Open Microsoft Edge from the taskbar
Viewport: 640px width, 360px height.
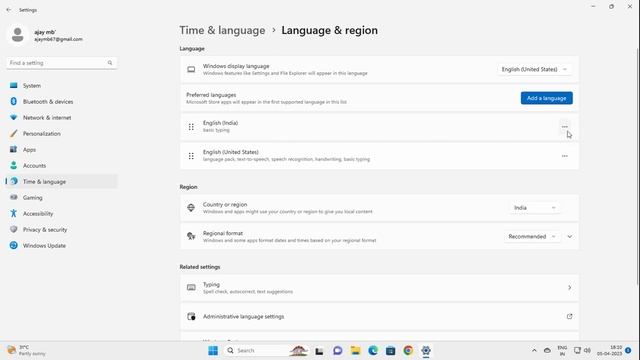pos(373,351)
